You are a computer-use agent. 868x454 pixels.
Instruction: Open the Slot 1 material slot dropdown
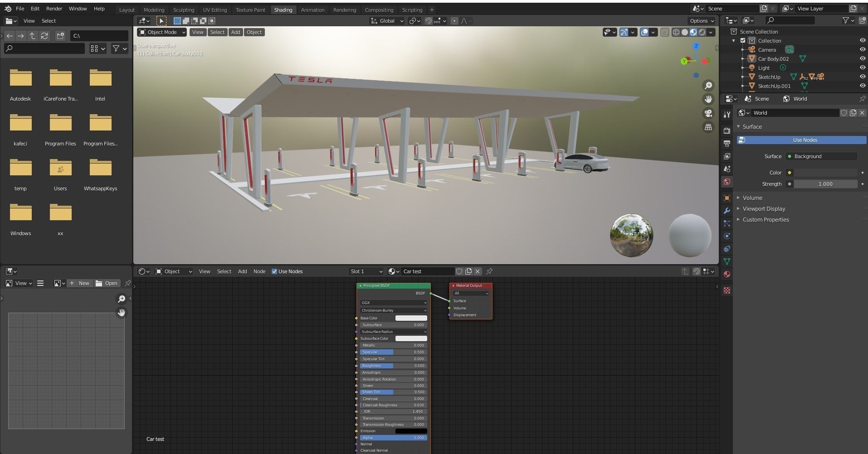pos(366,271)
